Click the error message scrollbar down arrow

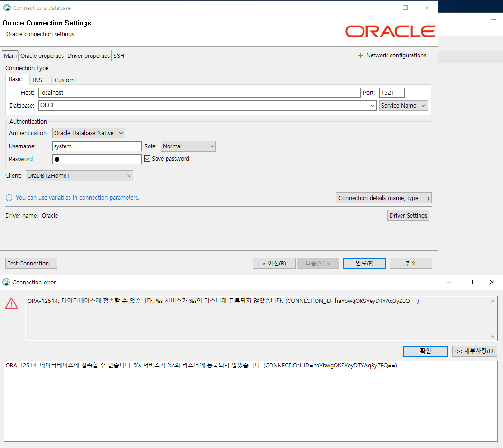coord(493,337)
